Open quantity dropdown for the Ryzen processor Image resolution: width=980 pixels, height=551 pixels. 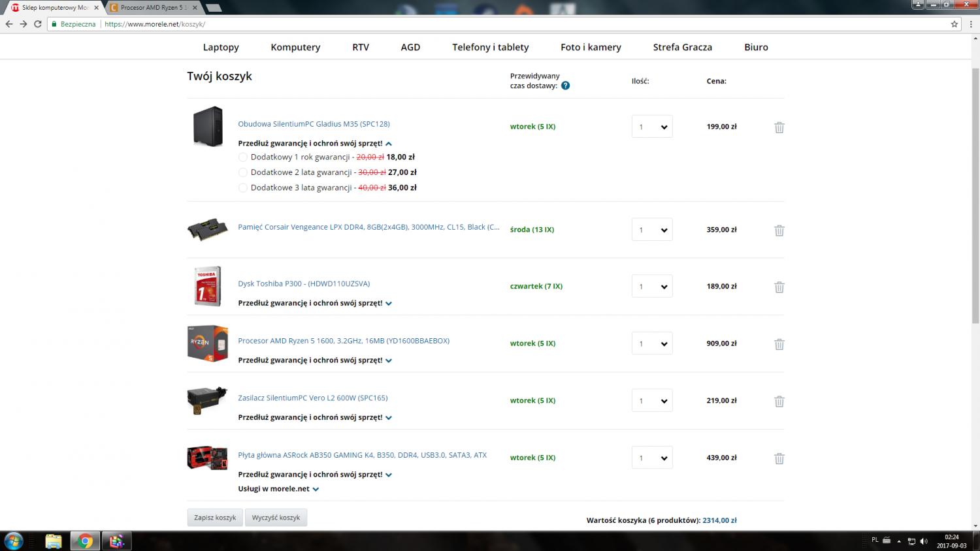tap(651, 343)
